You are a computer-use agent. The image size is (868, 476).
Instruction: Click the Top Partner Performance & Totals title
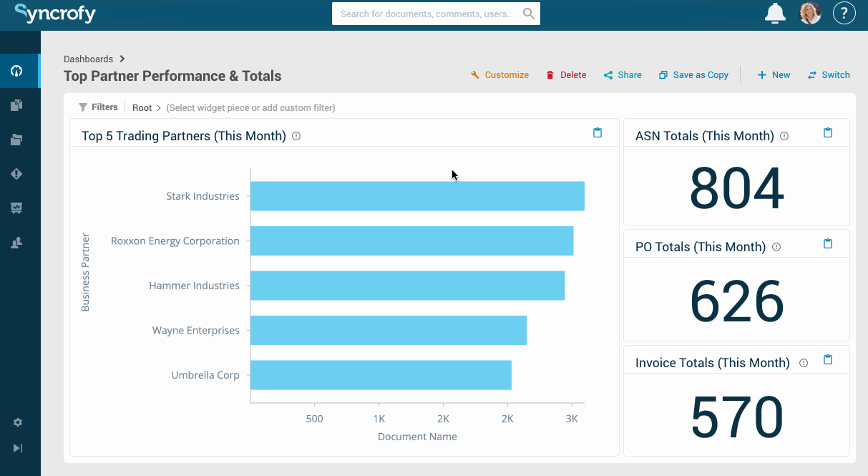(172, 76)
